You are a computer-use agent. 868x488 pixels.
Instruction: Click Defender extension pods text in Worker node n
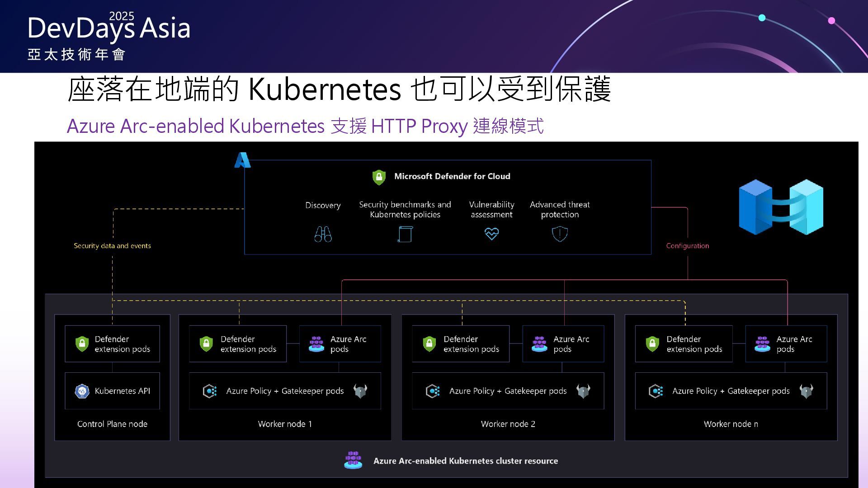[694, 344]
